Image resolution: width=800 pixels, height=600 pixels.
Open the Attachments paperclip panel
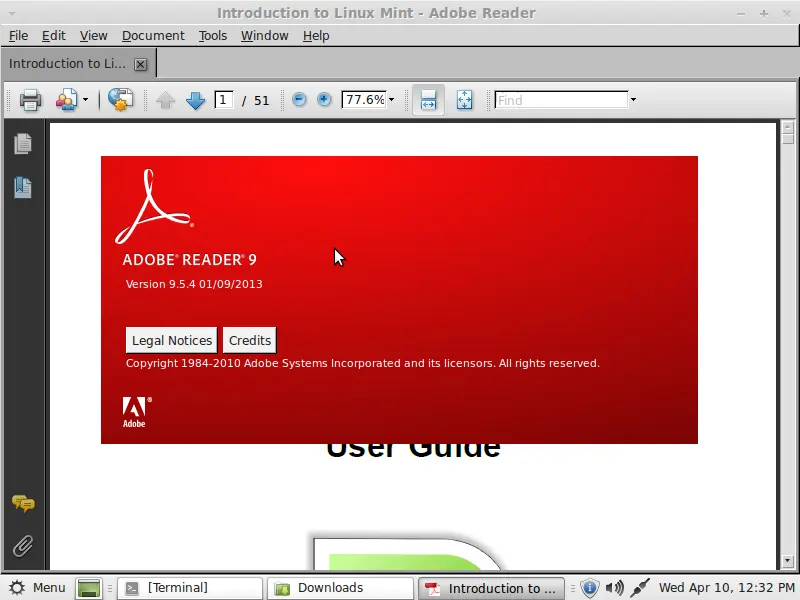click(x=23, y=546)
